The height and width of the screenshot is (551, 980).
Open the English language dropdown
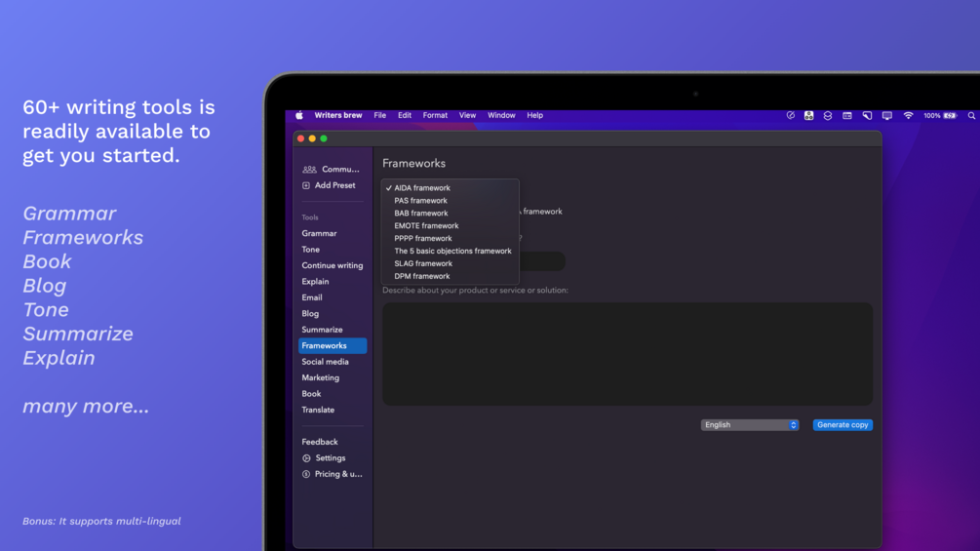pyautogui.click(x=749, y=425)
